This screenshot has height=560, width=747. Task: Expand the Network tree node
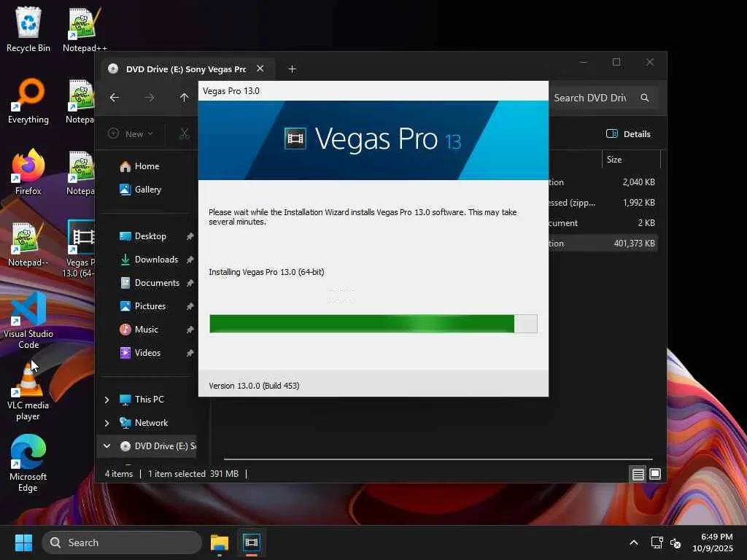pos(107,423)
